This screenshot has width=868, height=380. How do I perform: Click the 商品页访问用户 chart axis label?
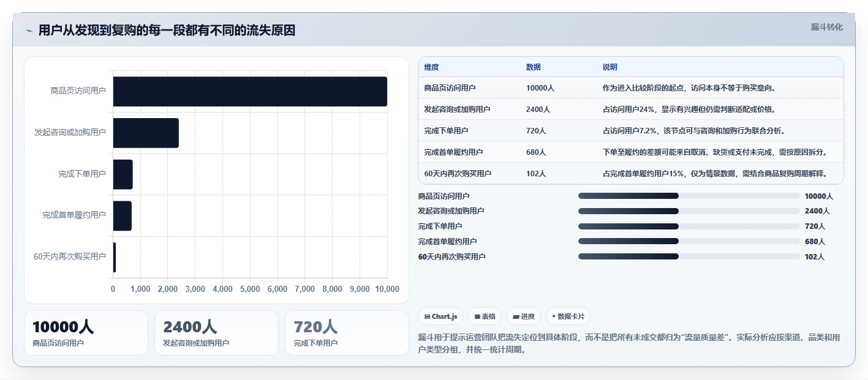[x=78, y=91]
